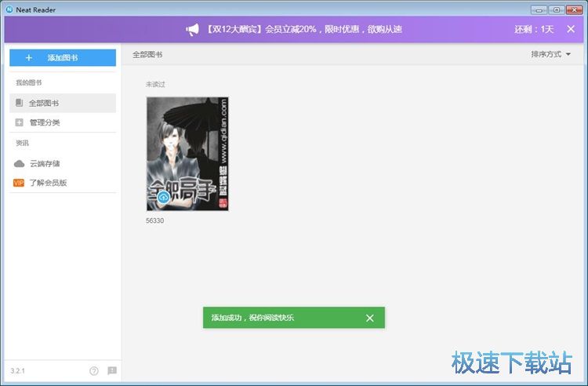This screenshot has height=386, width=588.
Task: Open 云端存储 cloud storage
Action: (63, 163)
